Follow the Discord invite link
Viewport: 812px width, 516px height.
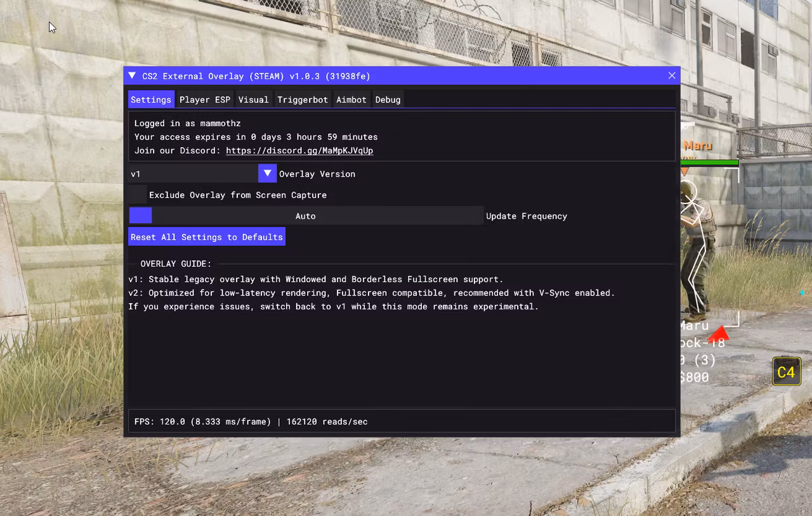[x=299, y=151]
